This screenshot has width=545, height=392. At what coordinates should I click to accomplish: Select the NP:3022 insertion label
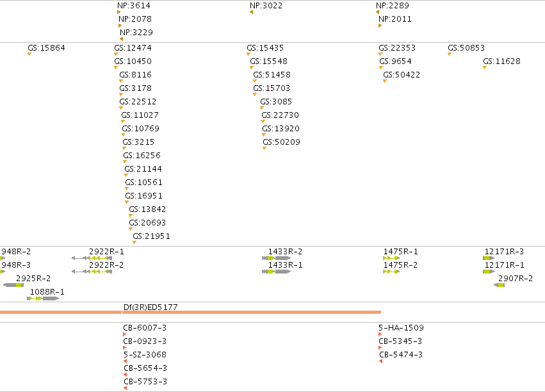coord(266,6)
